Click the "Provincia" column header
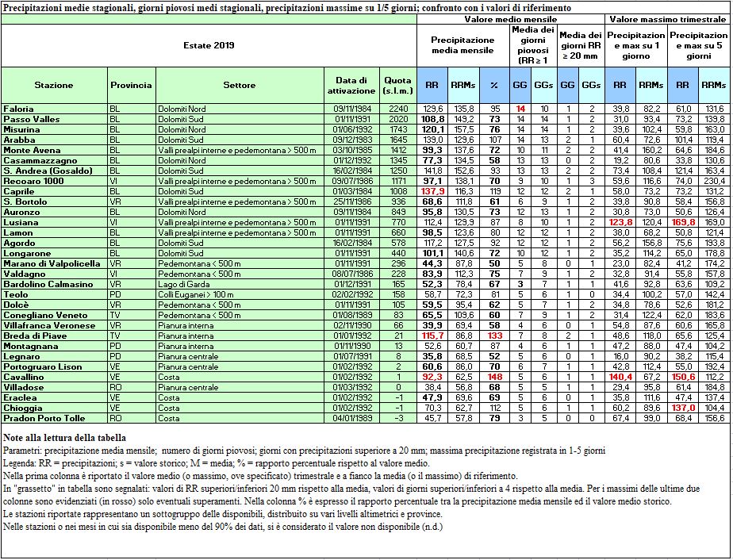Image resolution: width=733 pixels, height=560 pixels. coord(132,85)
